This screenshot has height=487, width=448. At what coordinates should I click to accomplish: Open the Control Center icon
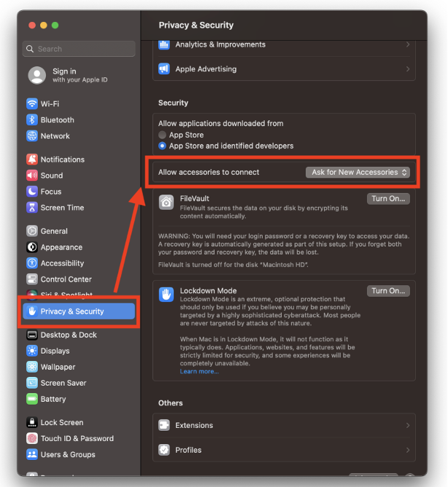[32, 279]
